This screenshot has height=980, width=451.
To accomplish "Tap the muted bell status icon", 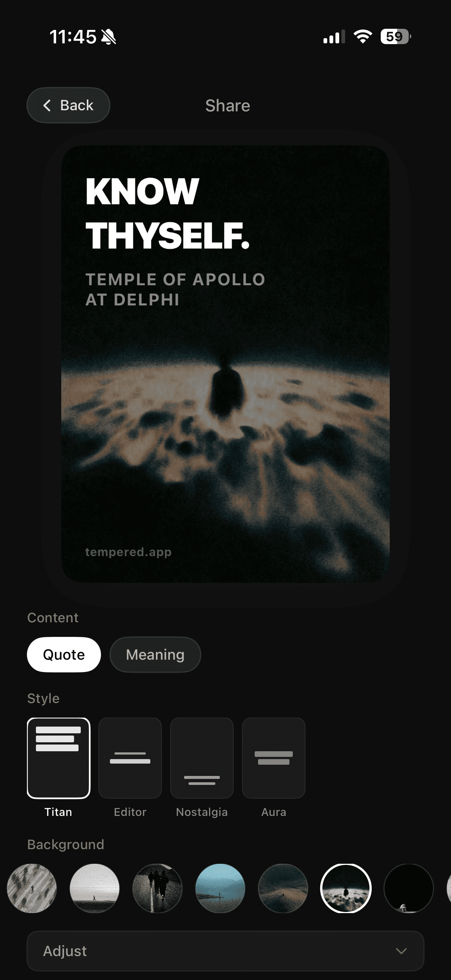I will click(x=109, y=37).
